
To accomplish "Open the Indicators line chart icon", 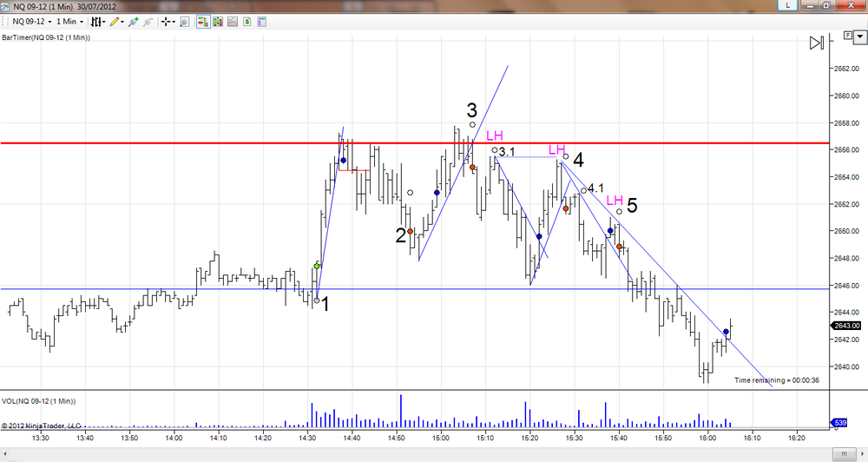I will pos(233,22).
